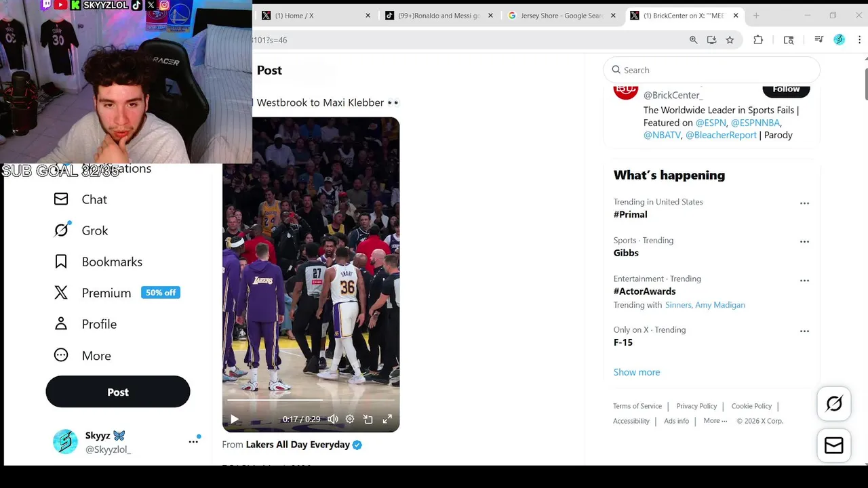Viewport: 868px width, 488px height.
Task: Open options for #Primal trend
Action: (x=804, y=203)
